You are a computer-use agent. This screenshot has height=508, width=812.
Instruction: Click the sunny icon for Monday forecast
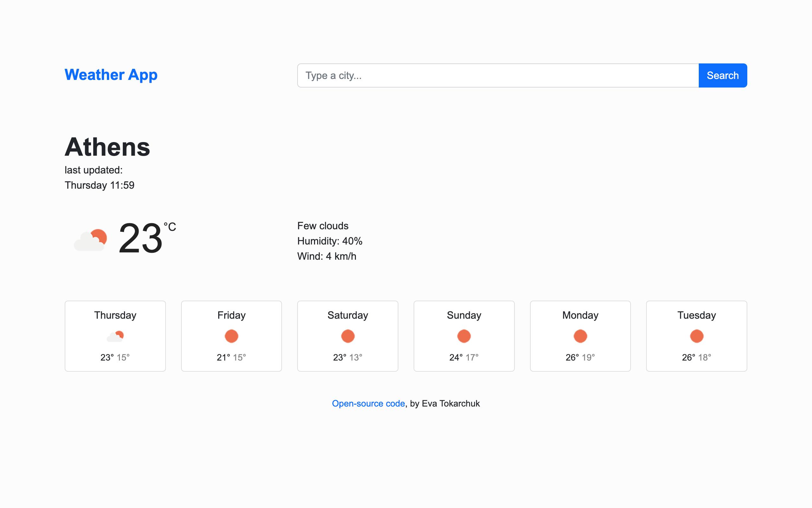[580, 336]
